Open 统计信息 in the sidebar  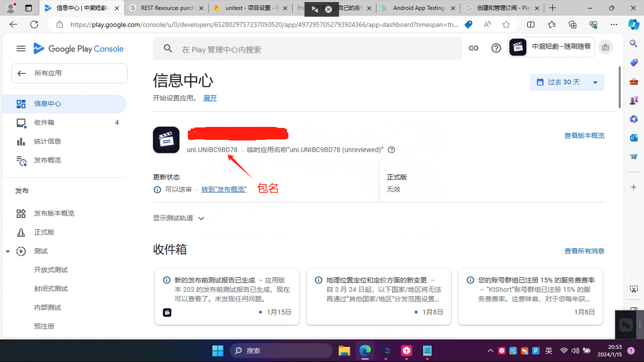[x=64, y=141]
